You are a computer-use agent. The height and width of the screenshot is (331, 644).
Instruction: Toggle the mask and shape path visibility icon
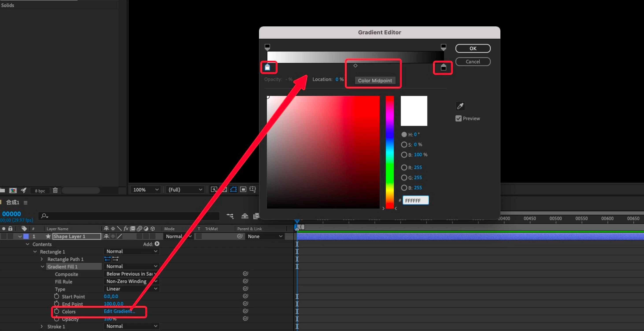(233, 189)
